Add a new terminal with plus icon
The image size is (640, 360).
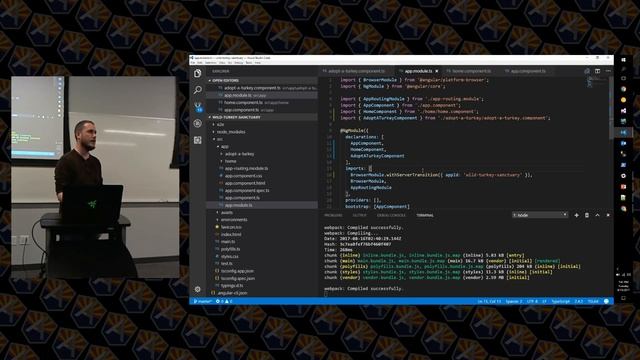click(576, 215)
